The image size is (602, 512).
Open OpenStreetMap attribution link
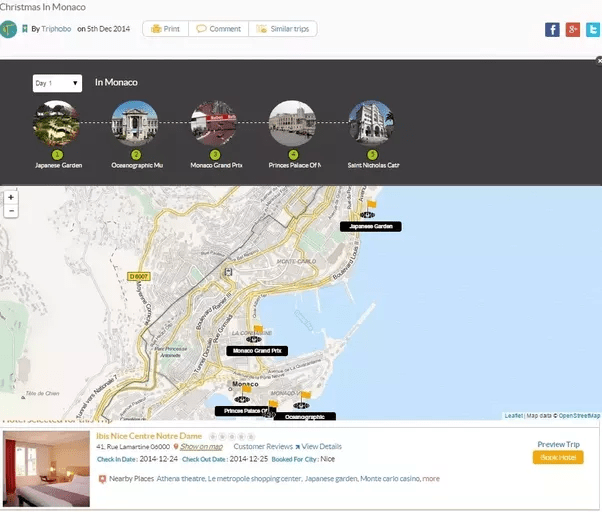[579, 416]
